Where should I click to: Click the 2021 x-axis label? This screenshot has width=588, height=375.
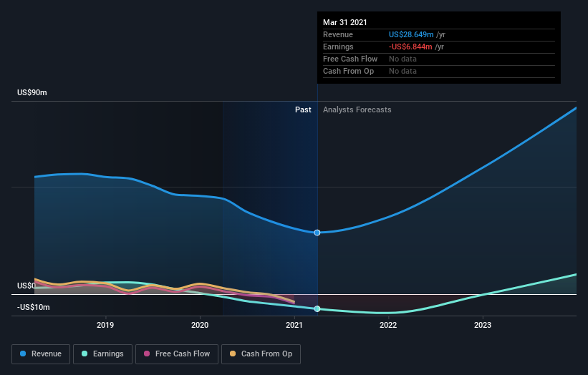(294, 325)
